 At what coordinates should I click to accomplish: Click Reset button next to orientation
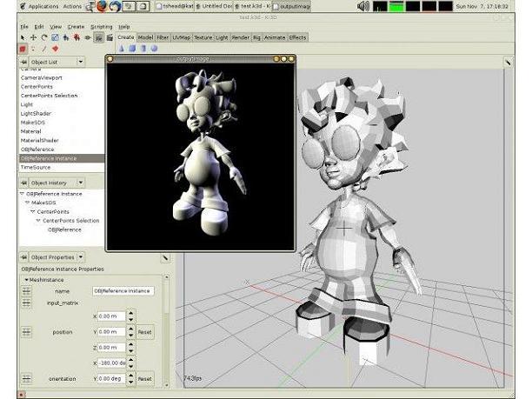click(x=144, y=378)
